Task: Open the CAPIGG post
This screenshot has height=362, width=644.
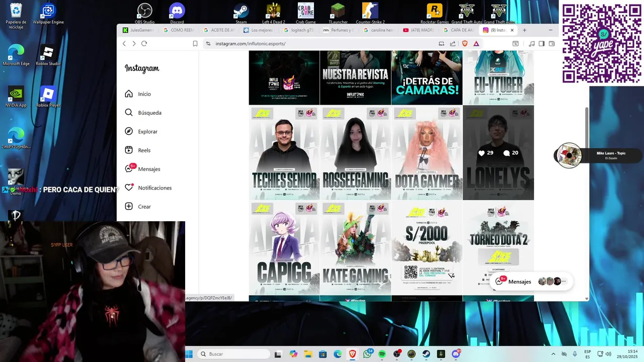Action: pyautogui.click(x=284, y=248)
